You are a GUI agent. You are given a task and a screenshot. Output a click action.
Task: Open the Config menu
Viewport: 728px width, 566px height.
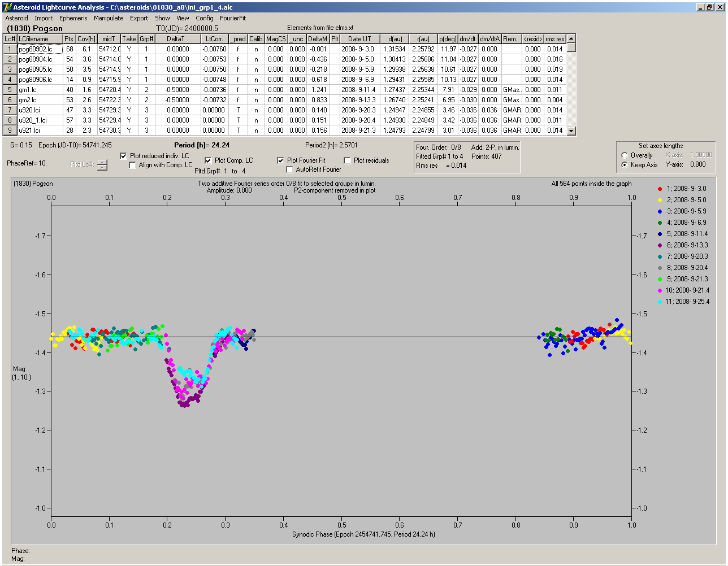[x=205, y=18]
